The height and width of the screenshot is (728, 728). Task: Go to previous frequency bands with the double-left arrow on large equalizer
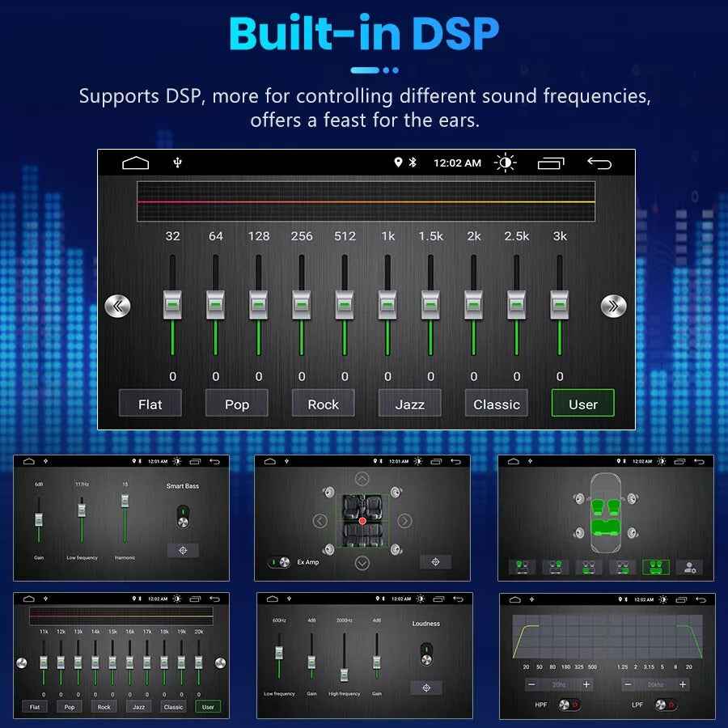point(118,306)
